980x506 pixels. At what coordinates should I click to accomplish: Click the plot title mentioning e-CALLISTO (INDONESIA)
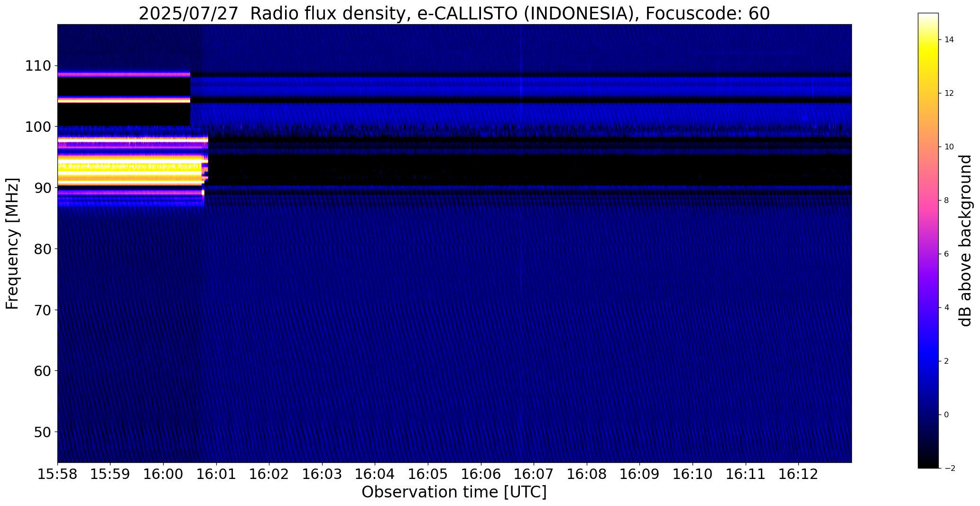454,13
